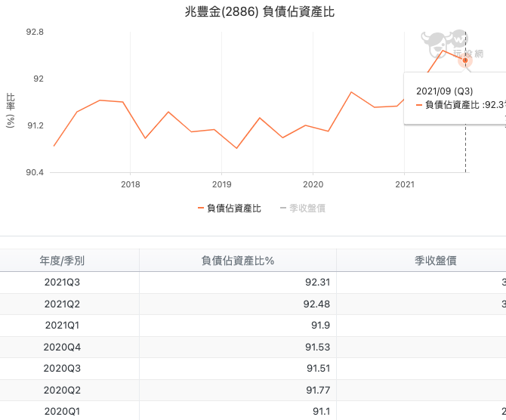506x420 pixels.
Task: Click the 2021Q1 quarter cell
Action: pyautogui.click(x=62, y=326)
